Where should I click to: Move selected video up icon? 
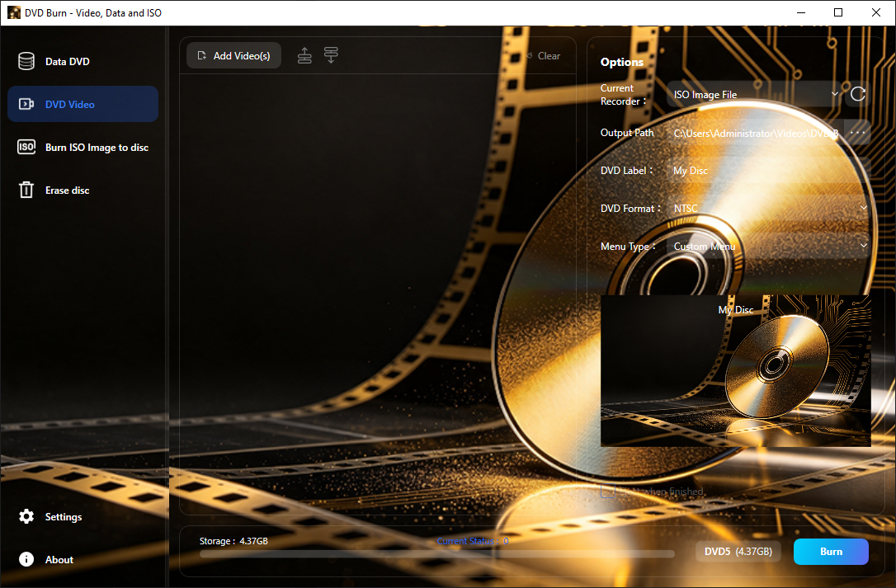(x=304, y=55)
